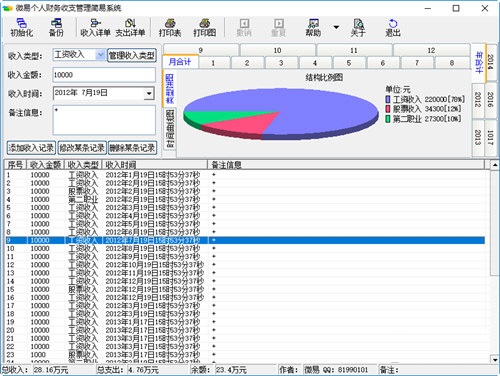Select the 月合计 tab

pos(180,62)
